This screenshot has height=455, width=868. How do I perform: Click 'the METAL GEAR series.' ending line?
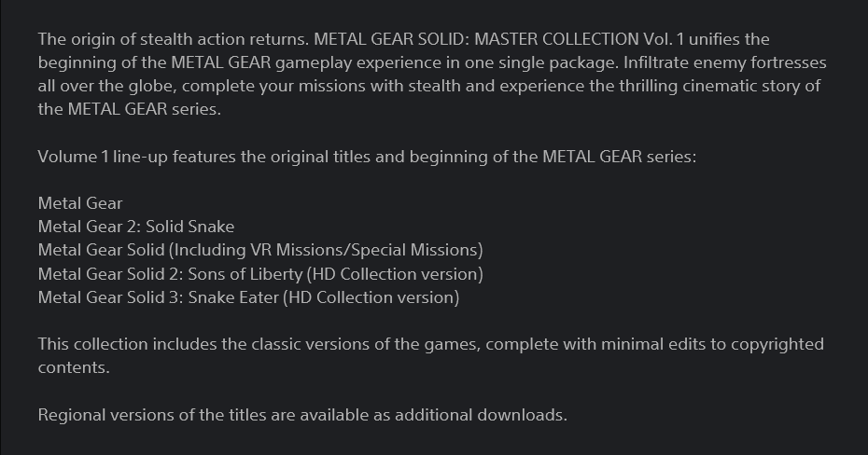(130, 109)
